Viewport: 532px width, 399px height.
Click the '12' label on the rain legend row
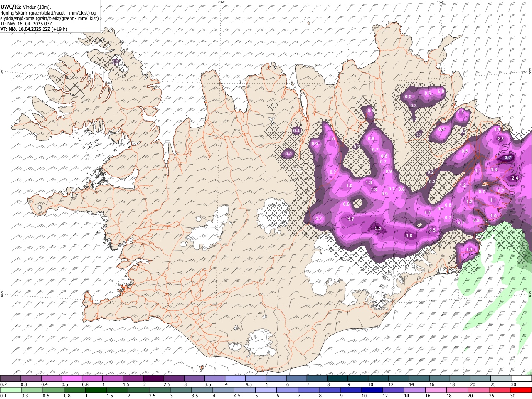[x=385, y=396]
